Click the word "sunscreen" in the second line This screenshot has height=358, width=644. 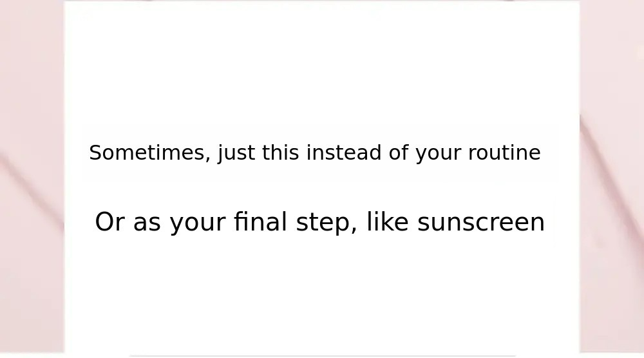point(480,223)
